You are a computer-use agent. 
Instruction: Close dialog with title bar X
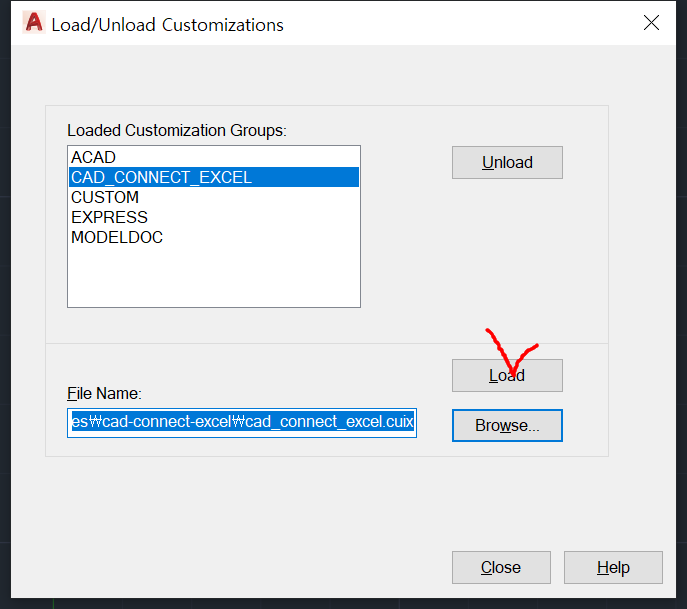(651, 23)
